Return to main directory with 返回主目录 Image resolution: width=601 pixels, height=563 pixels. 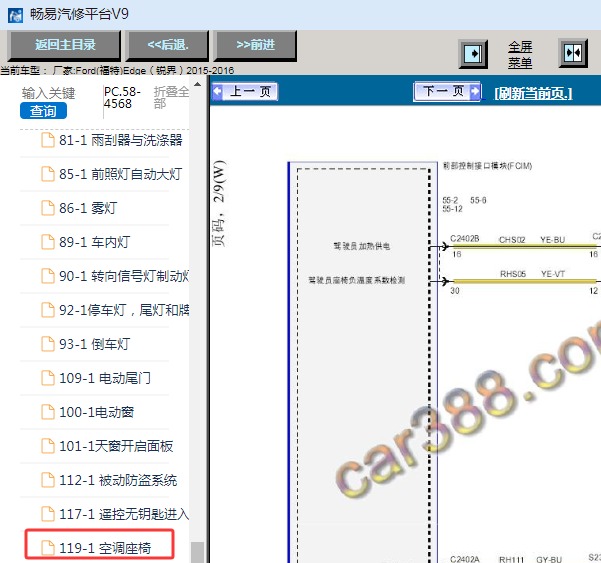pyautogui.click(x=65, y=45)
